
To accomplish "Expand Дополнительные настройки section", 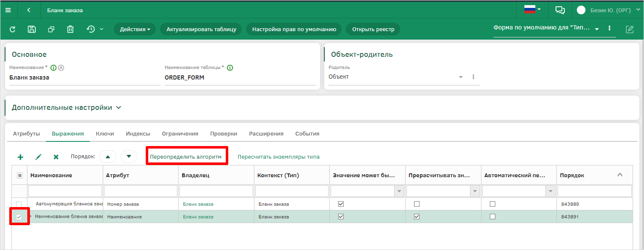I will pyautogui.click(x=67, y=107).
